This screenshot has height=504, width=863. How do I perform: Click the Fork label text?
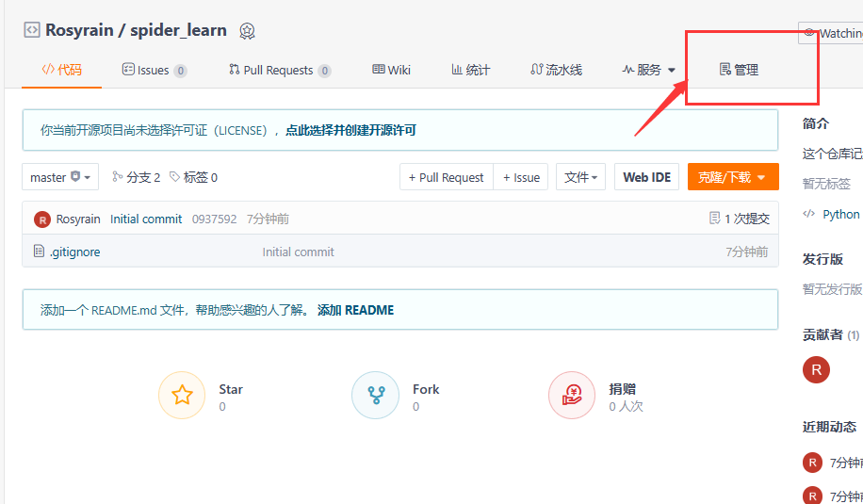click(426, 389)
